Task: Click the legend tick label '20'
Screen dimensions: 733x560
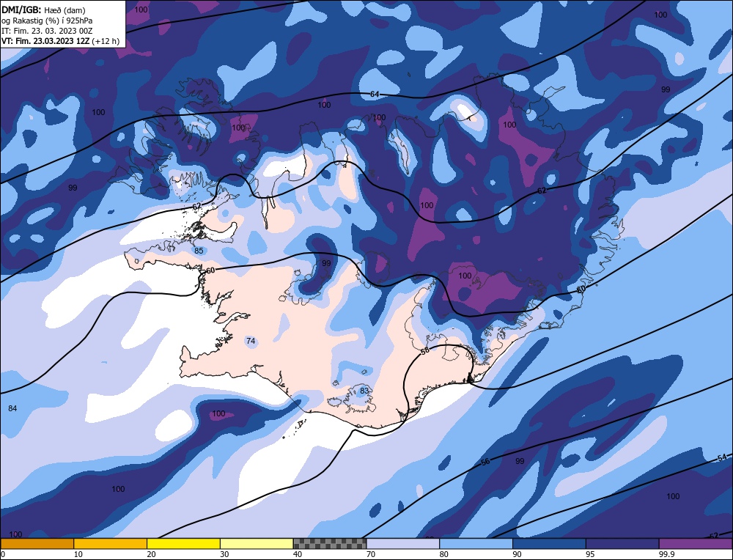Action: tap(151, 554)
